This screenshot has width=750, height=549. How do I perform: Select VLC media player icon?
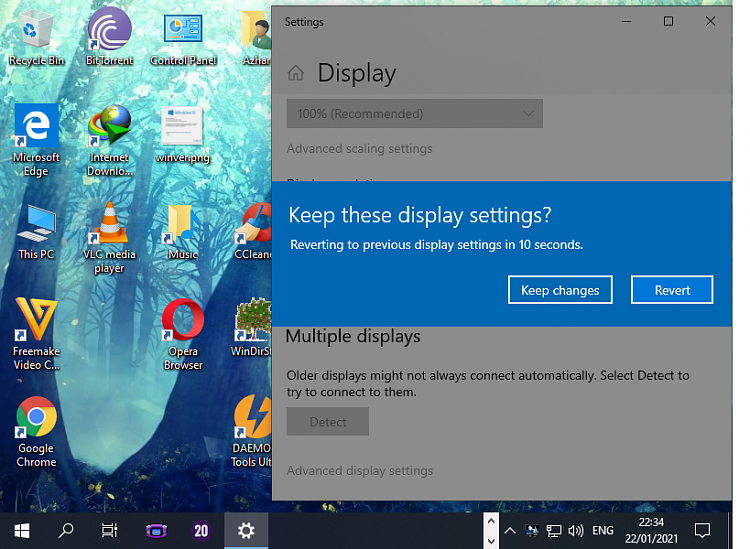point(110,238)
